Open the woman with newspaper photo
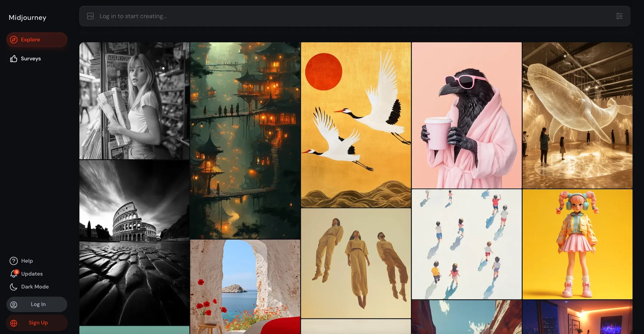The height and width of the screenshot is (334, 644). coord(135,101)
